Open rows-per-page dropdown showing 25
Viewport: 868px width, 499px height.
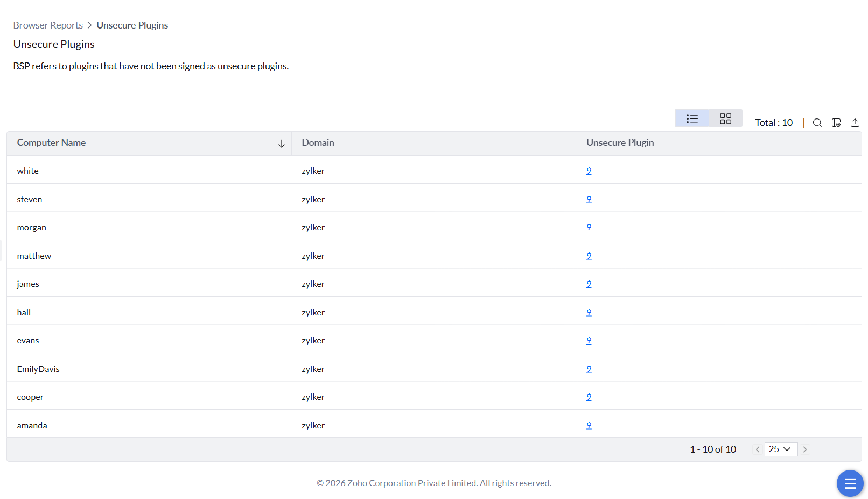(x=781, y=449)
